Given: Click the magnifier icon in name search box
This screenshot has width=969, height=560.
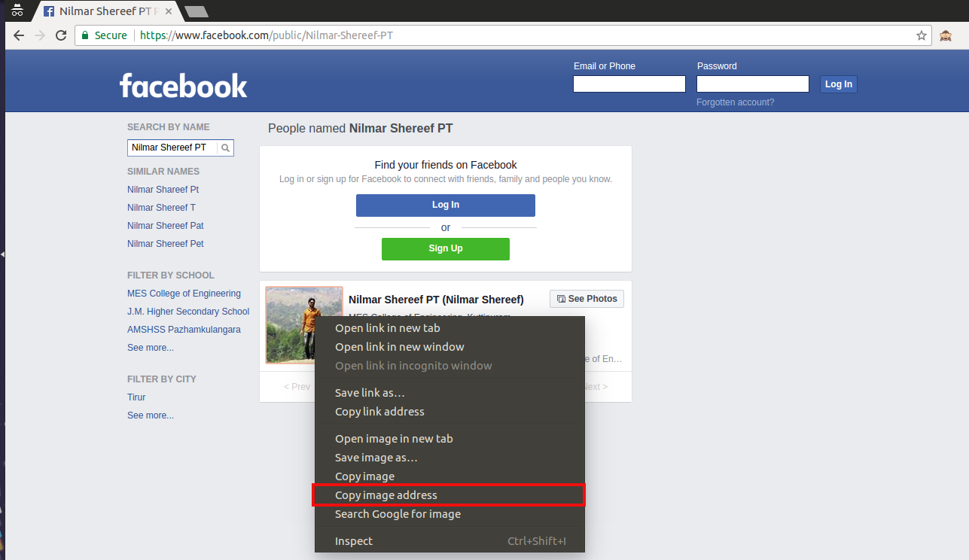Looking at the screenshot, I should [x=225, y=148].
